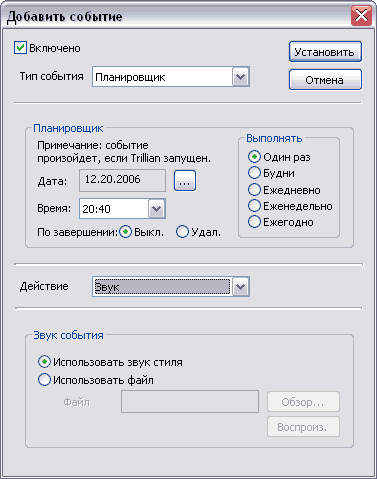This screenshot has width=377, height=479.
Task: Click the Отмена button
Action: pos(325,80)
